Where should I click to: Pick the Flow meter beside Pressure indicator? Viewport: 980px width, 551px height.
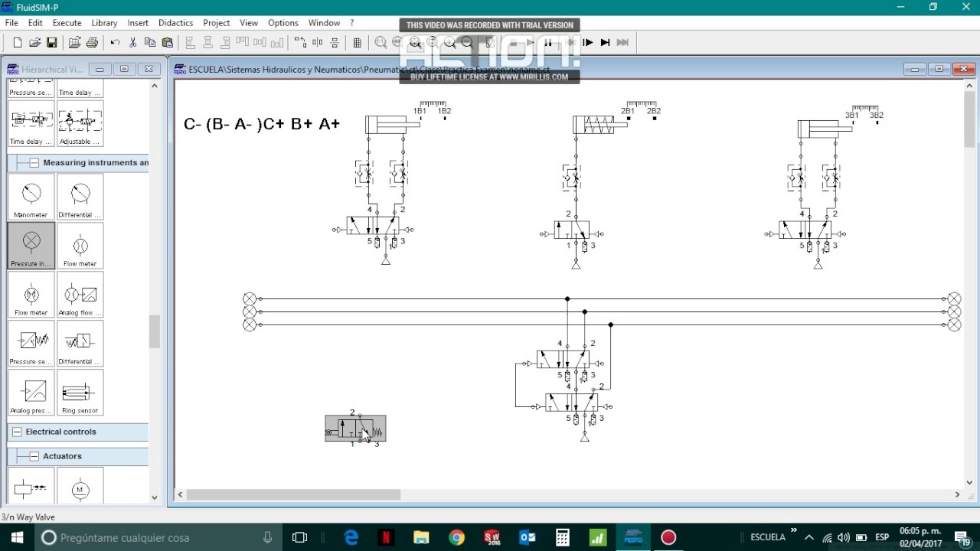click(x=80, y=246)
